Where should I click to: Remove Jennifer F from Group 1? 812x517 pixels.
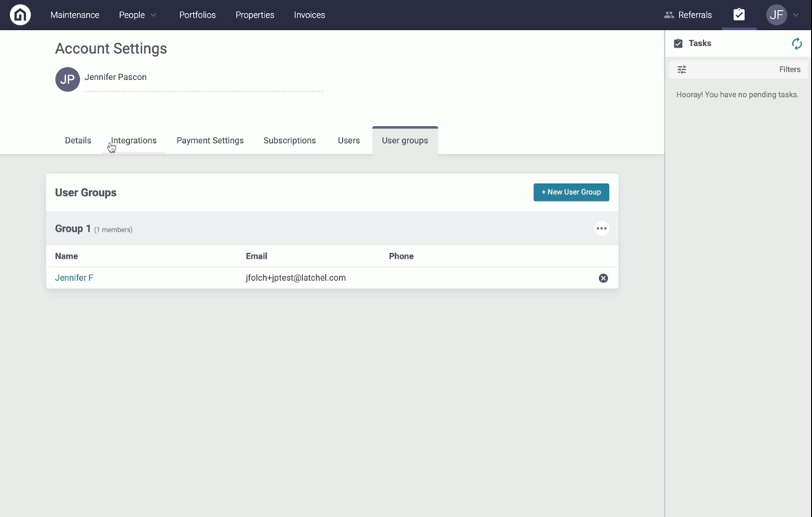coord(603,278)
